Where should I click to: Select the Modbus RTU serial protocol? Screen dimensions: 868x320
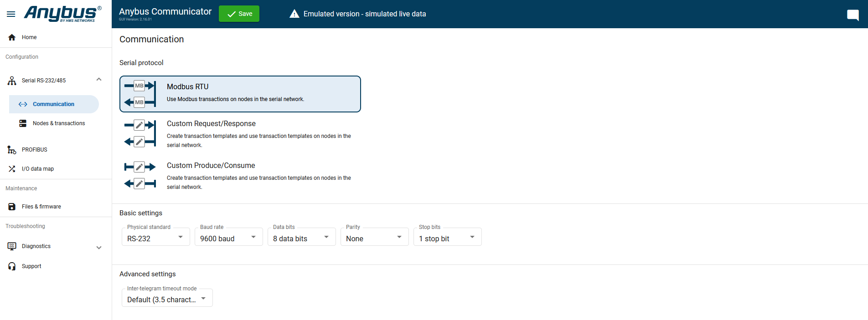(240, 94)
